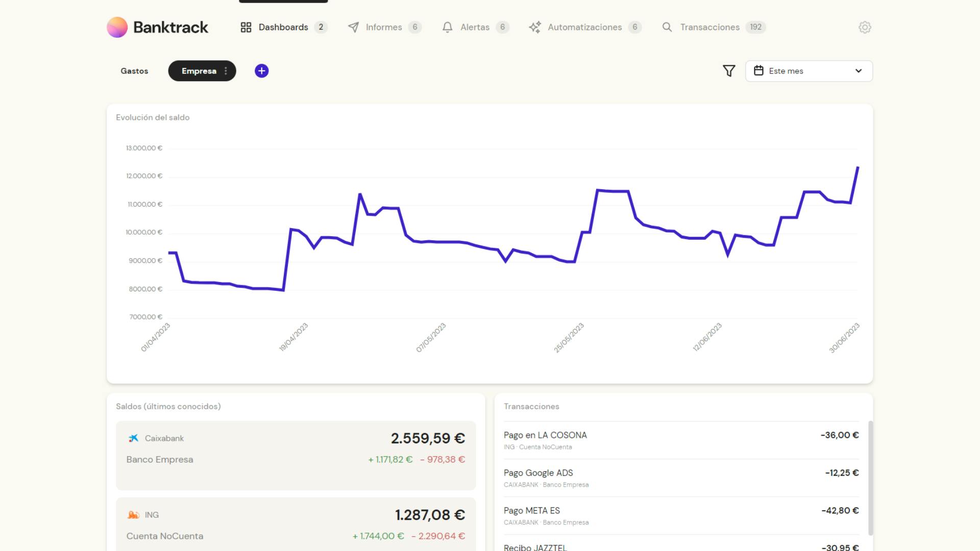
Task: Click the 13.000,00 € axis label
Action: click(144, 148)
